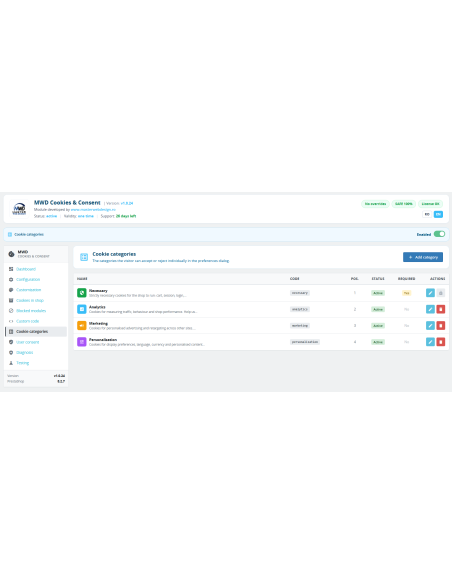Click the Active status of Analytics row
The height and width of the screenshot is (584, 452).
(x=378, y=309)
